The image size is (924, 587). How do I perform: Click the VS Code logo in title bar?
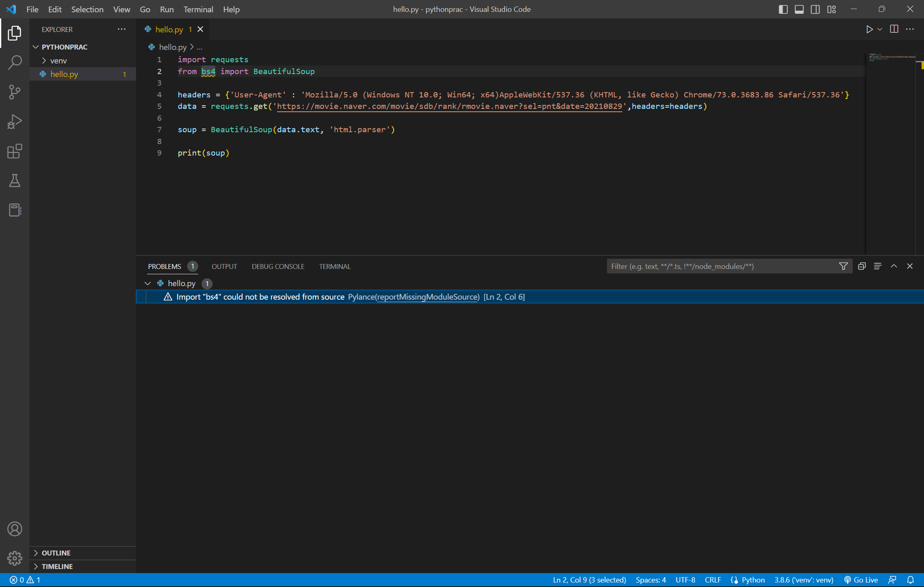click(x=11, y=9)
